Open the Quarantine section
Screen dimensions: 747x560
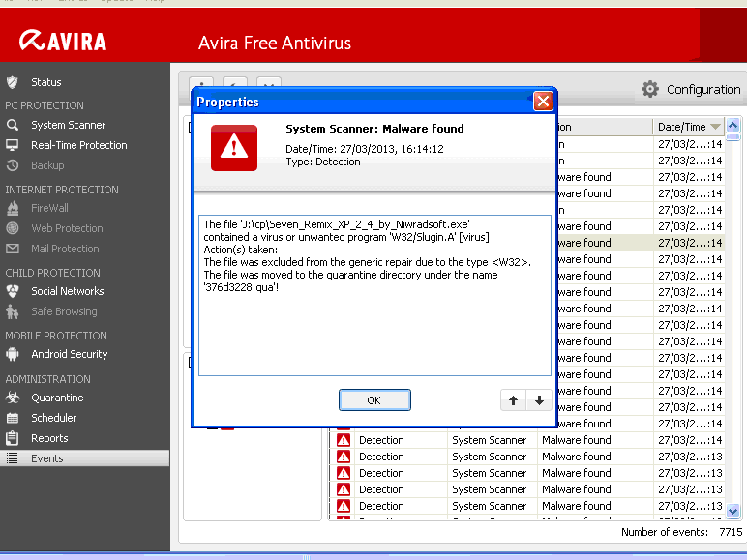(x=57, y=398)
